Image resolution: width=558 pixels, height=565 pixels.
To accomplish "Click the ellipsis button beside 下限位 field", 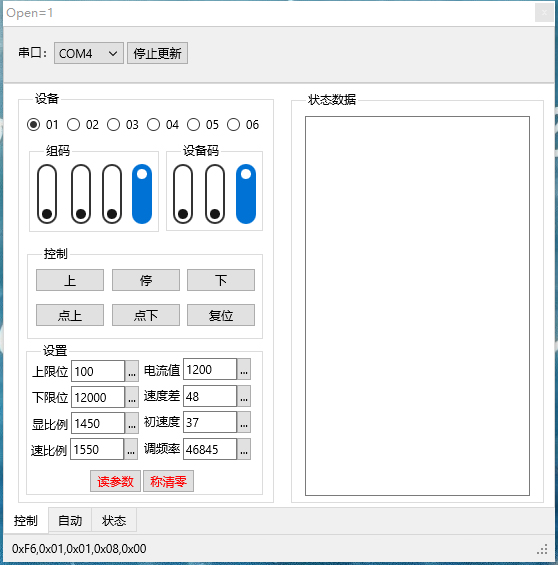I will (132, 397).
